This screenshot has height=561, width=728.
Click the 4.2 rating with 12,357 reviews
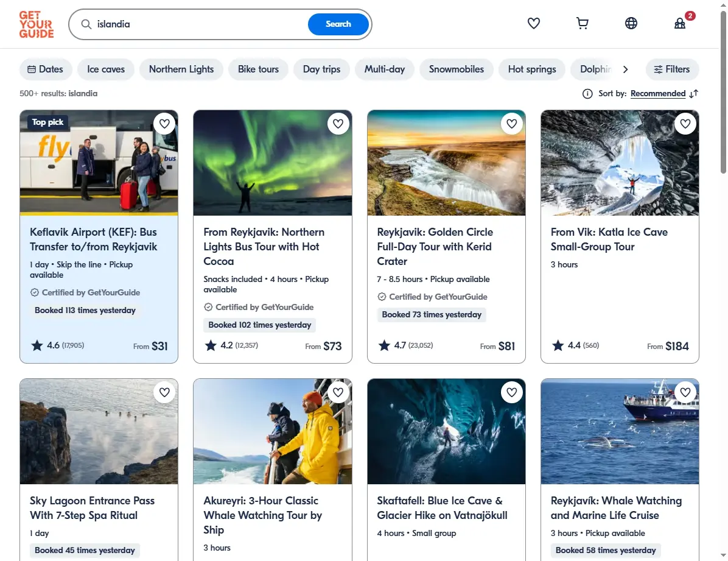(231, 345)
